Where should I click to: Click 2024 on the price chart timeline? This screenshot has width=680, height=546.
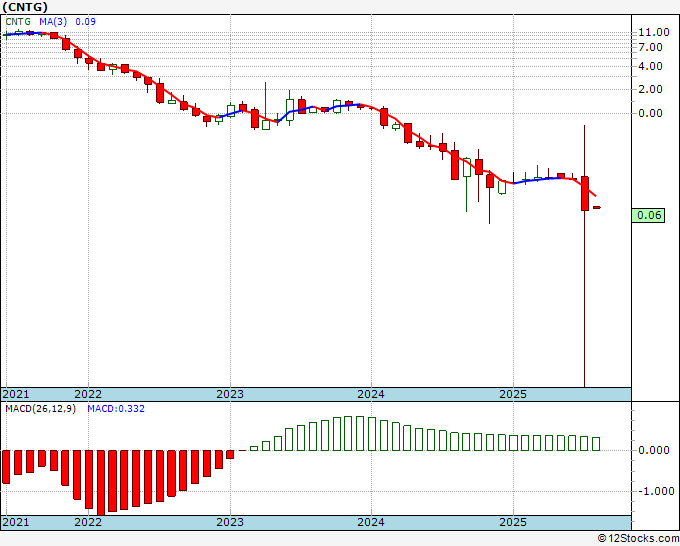click(x=371, y=394)
